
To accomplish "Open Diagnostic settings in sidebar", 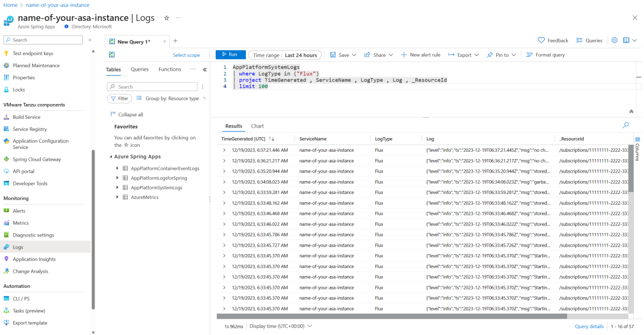I will [33, 235].
